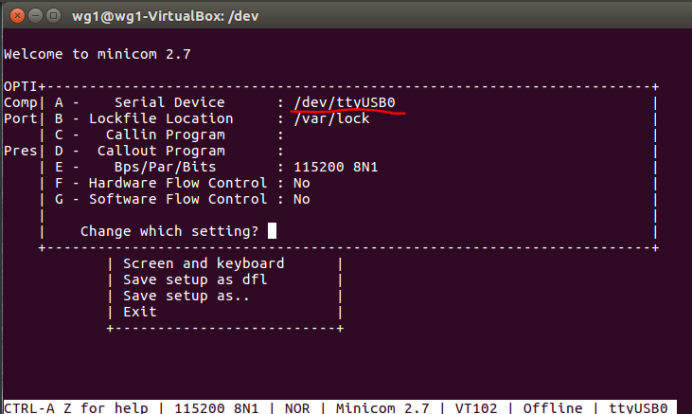Choose Save setup as.. entry

click(186, 296)
